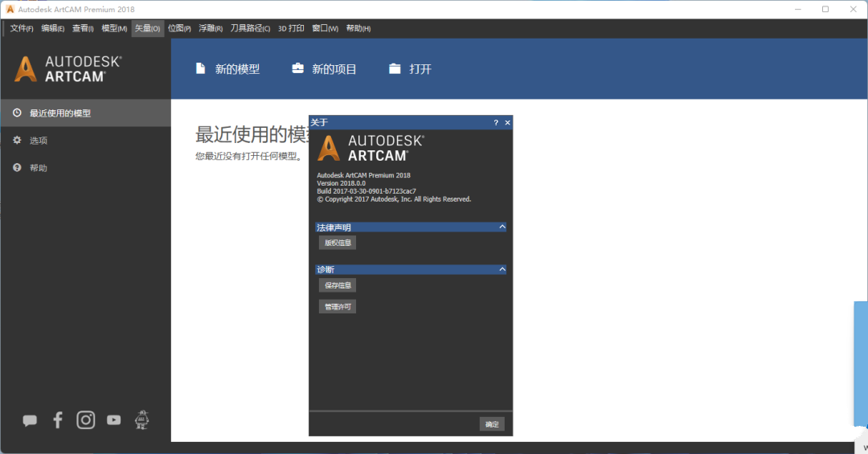
Task: Click the 打开 label text
Action: pos(420,69)
